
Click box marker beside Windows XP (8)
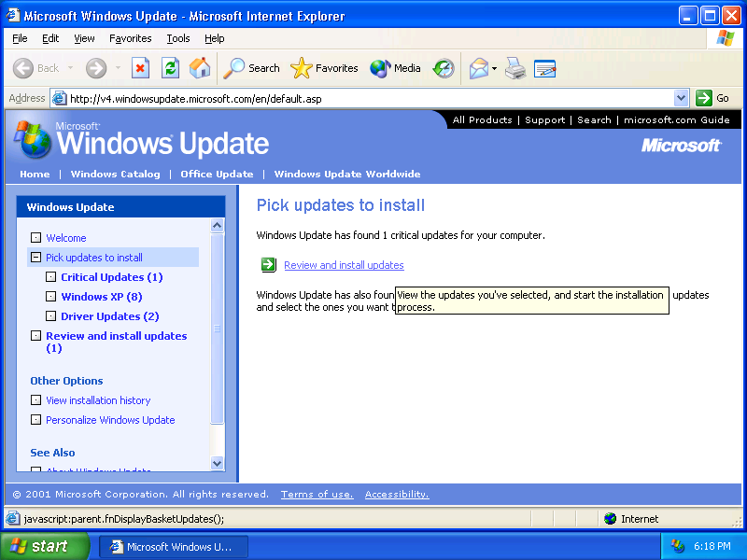[50, 296]
